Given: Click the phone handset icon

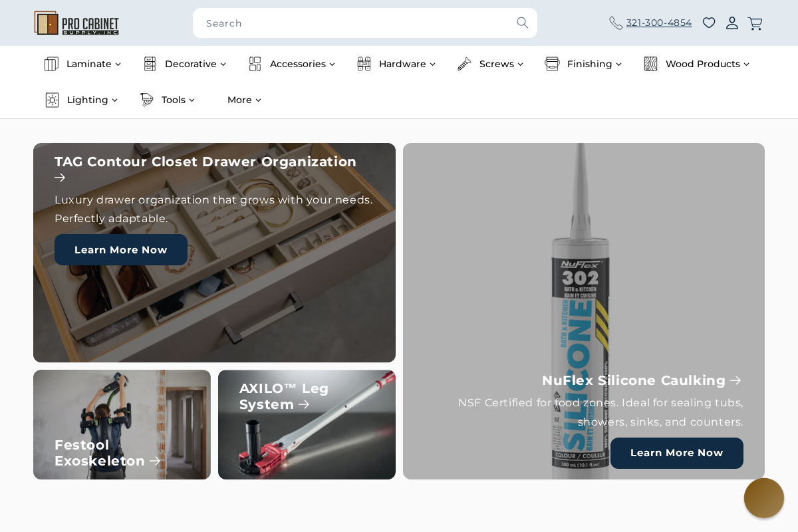Looking at the screenshot, I should click(x=616, y=23).
